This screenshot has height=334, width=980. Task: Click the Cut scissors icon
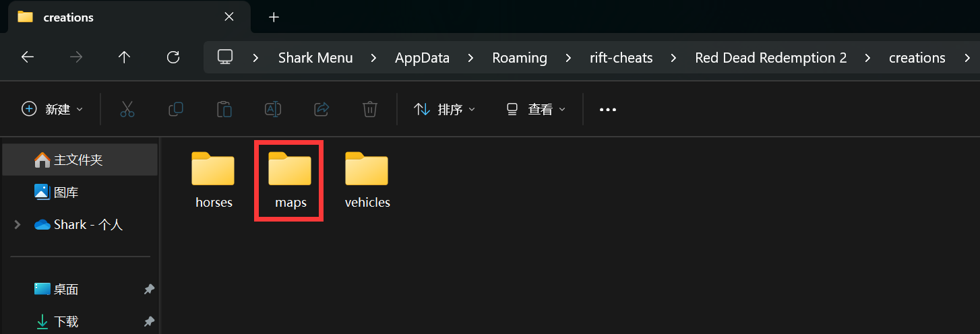pyautogui.click(x=127, y=109)
